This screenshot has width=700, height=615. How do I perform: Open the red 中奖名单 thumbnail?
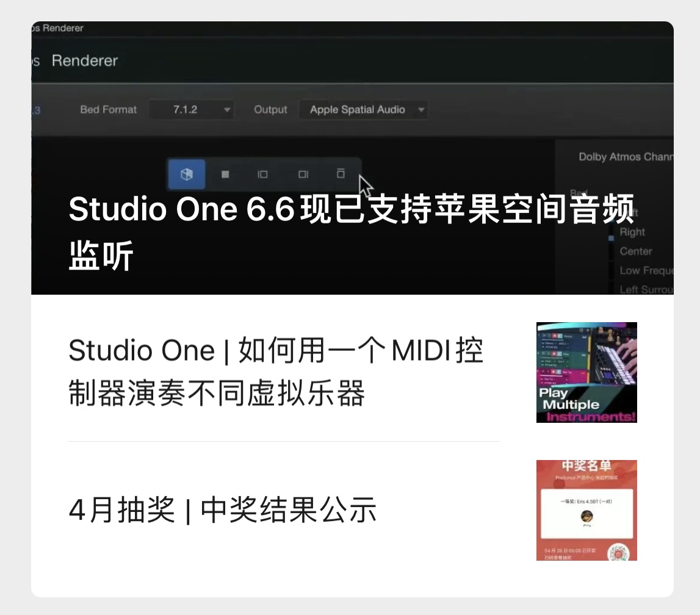point(586,510)
